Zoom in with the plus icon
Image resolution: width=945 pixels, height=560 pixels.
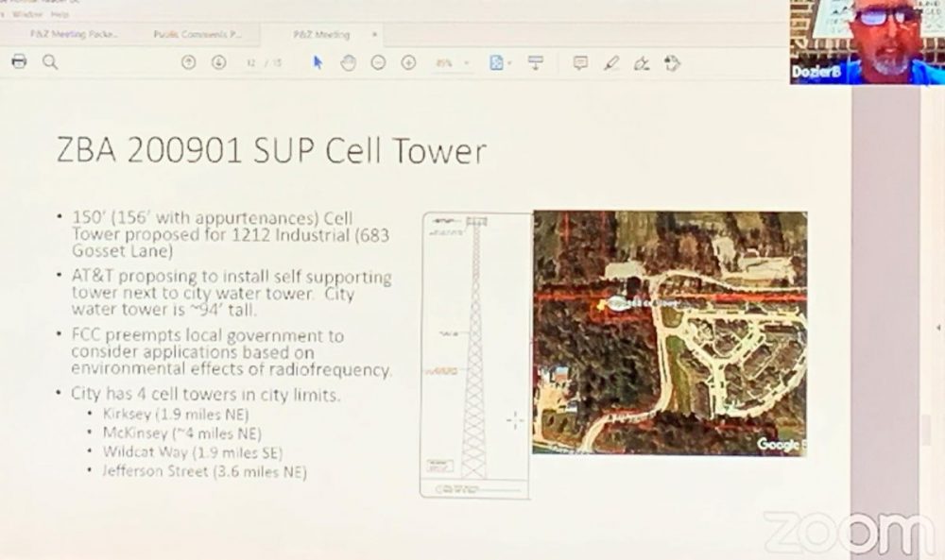(x=408, y=62)
